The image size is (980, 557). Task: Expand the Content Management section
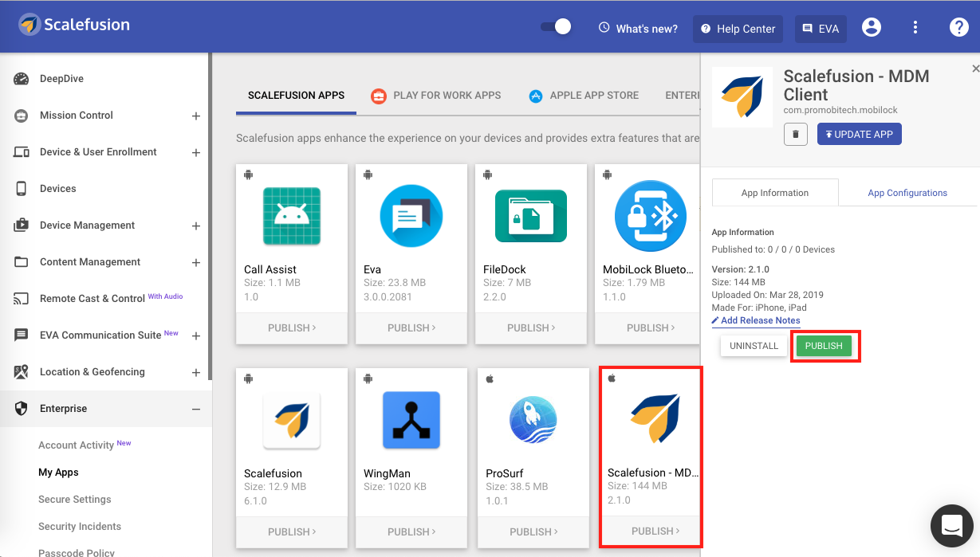point(196,262)
